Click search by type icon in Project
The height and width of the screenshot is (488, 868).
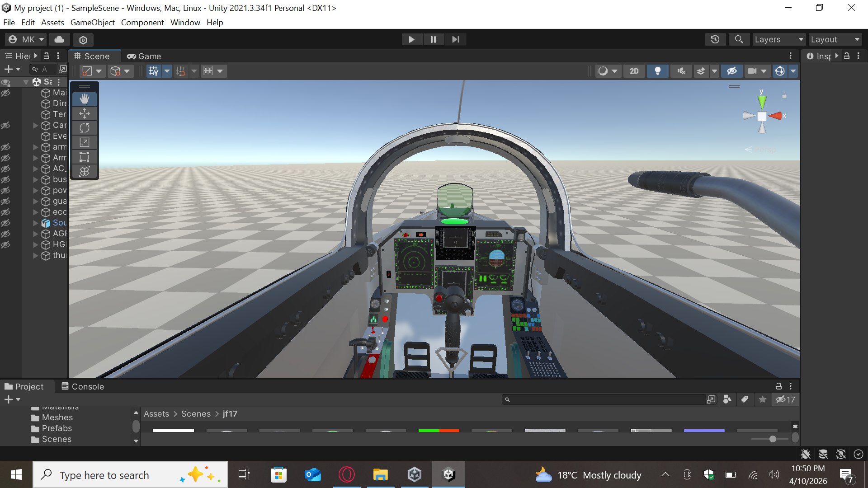point(727,399)
